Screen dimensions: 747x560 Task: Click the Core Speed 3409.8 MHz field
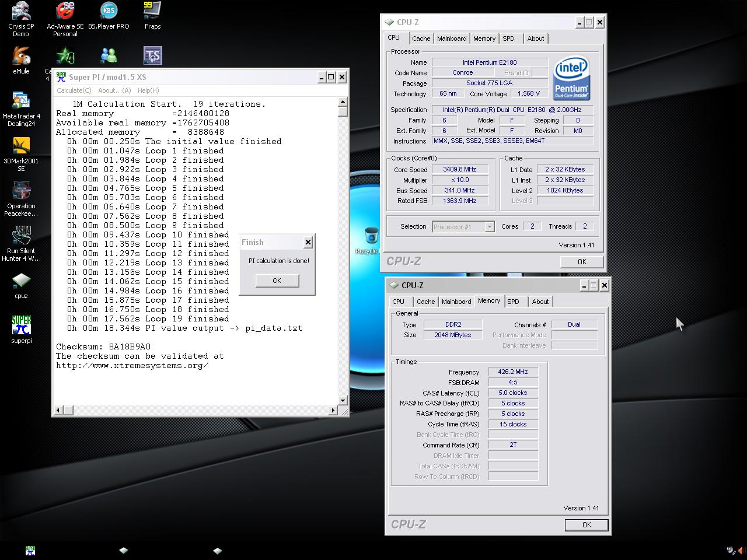pyautogui.click(x=460, y=169)
